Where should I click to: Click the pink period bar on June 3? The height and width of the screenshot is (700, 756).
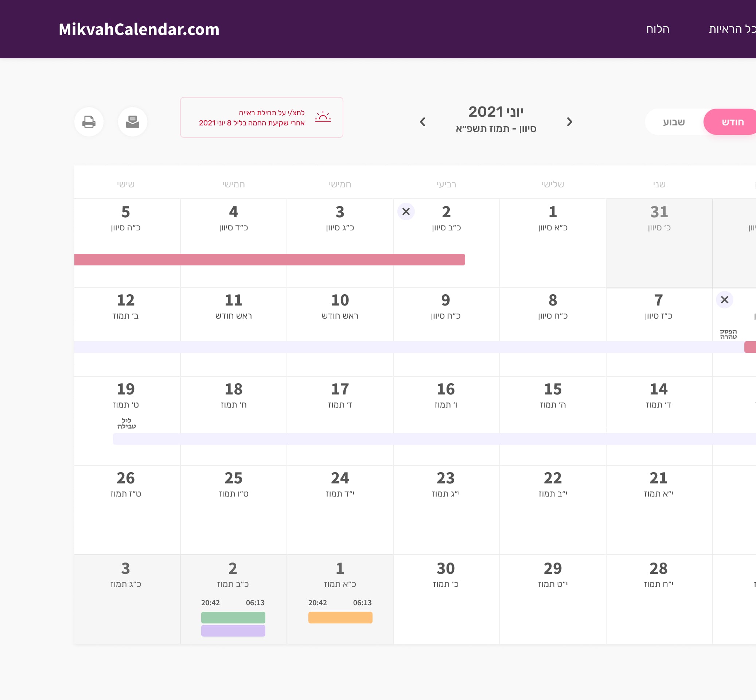click(x=340, y=260)
